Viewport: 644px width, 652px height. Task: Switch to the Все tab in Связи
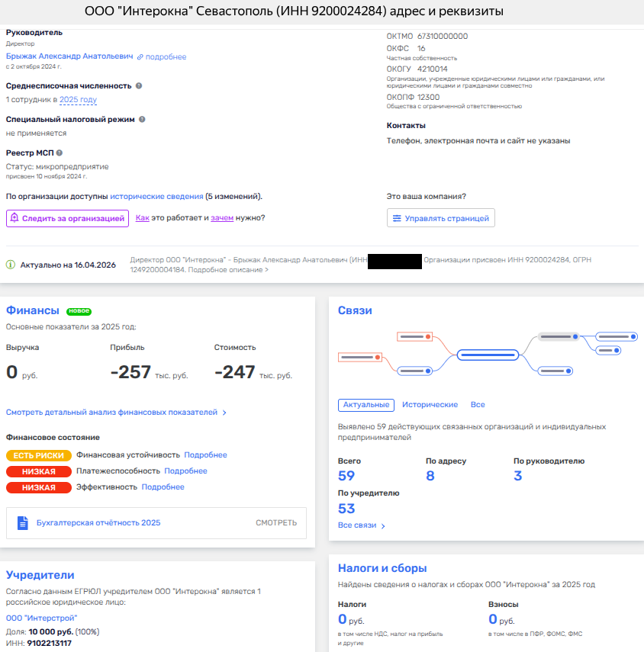(478, 405)
